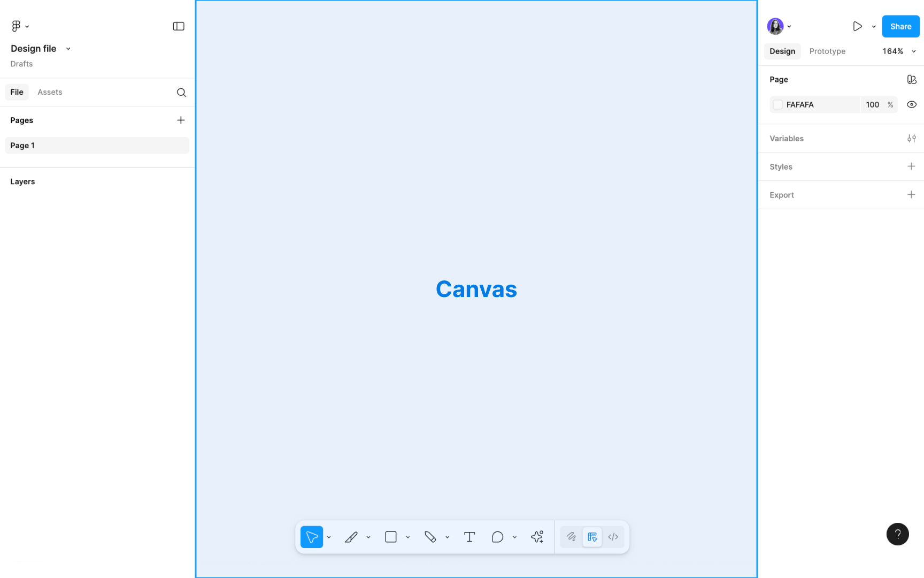This screenshot has width=924, height=578.
Task: Switch to the Assets tab
Action: click(49, 92)
